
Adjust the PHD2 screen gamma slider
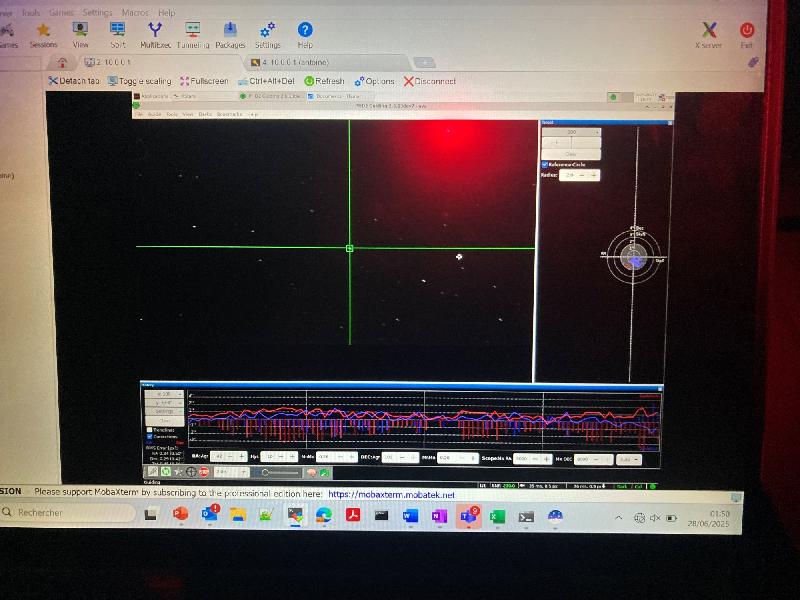[x=279, y=473]
